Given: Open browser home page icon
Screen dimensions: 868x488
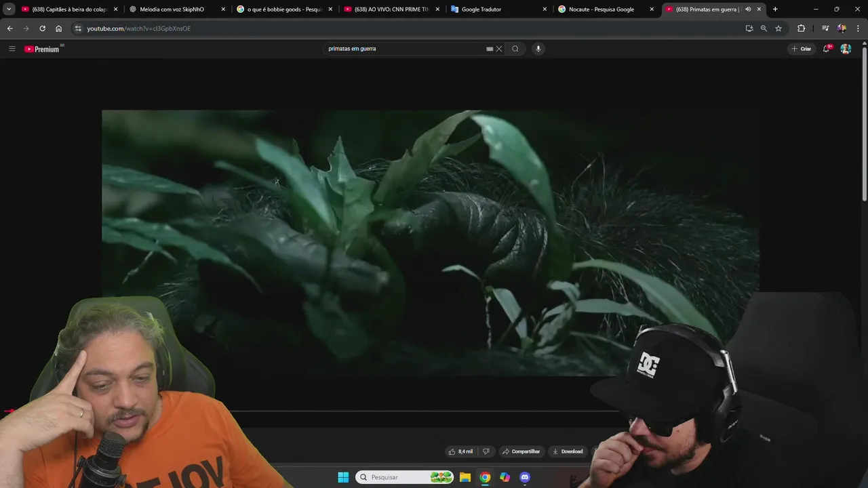Looking at the screenshot, I should [x=58, y=28].
